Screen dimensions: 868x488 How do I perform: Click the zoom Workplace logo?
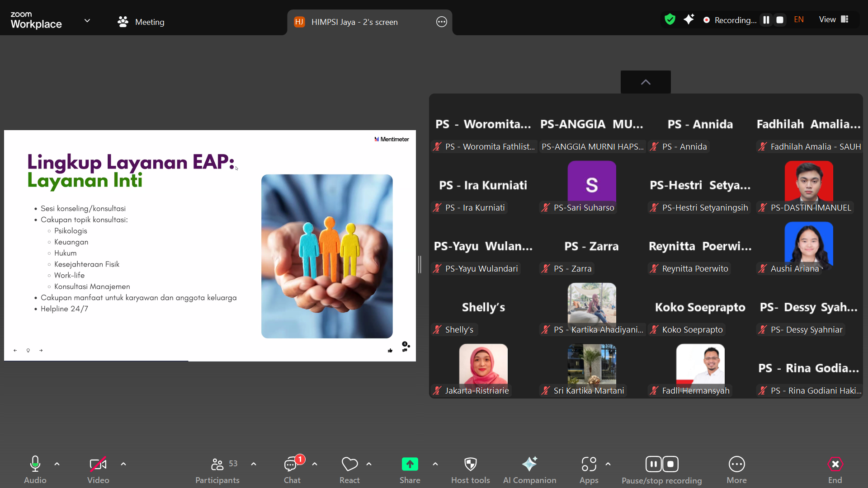36,20
